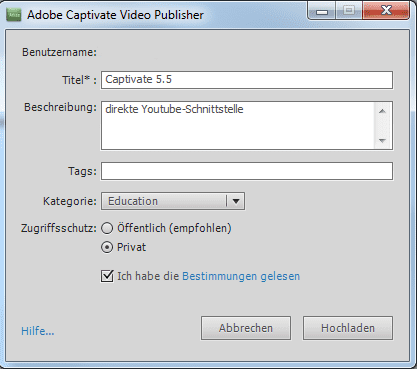Click the empty Tags input field

pyautogui.click(x=247, y=171)
